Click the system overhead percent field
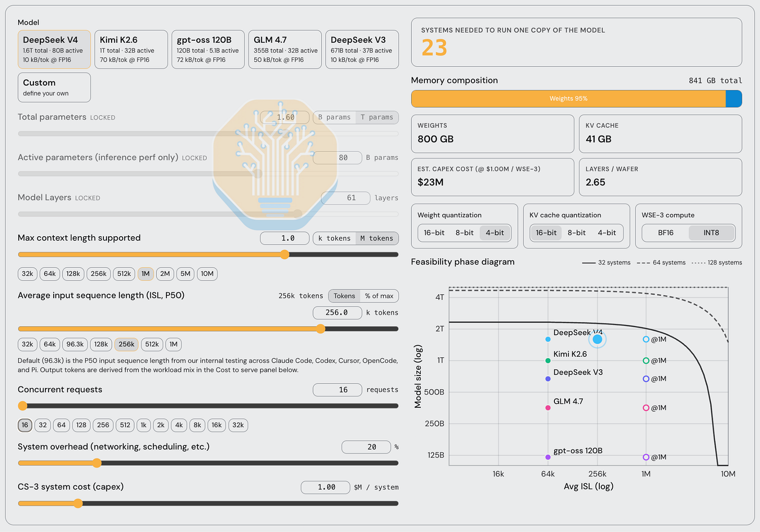Screen dimensions: 760x532 pyautogui.click(x=366, y=447)
